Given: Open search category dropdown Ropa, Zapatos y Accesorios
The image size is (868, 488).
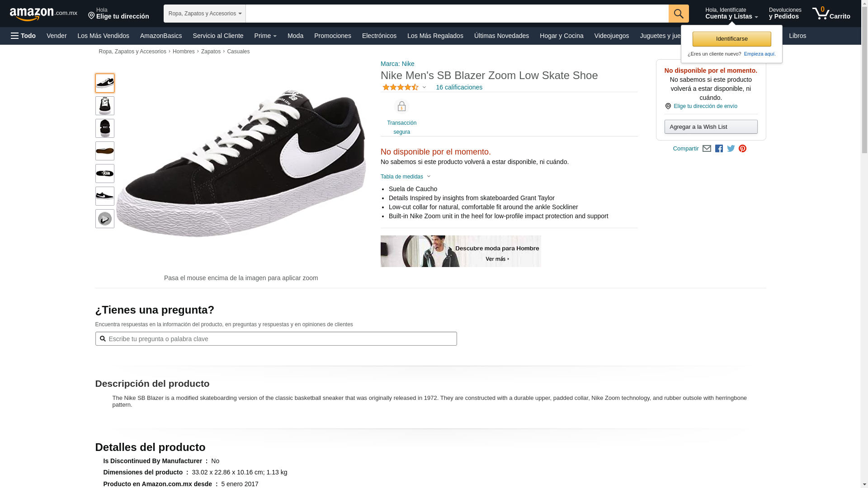Looking at the screenshot, I should [204, 14].
